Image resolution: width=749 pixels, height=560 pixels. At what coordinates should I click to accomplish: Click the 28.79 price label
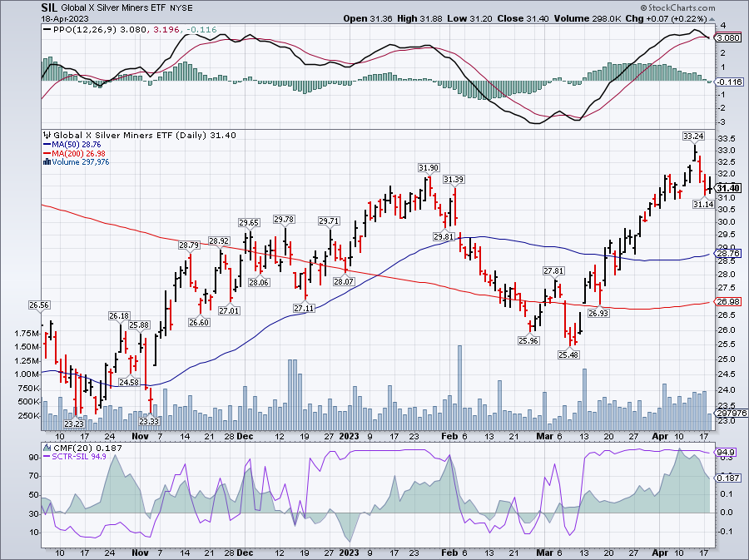click(189, 245)
